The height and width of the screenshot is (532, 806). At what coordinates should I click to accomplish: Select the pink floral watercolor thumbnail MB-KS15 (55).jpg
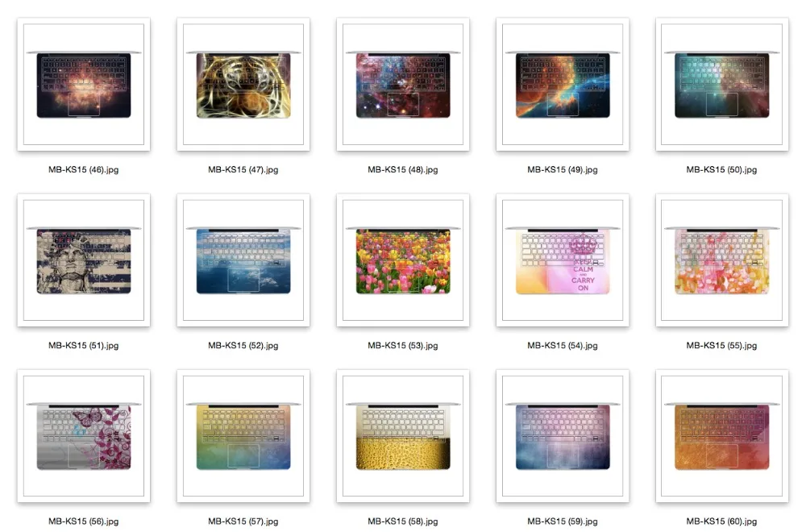(x=721, y=260)
